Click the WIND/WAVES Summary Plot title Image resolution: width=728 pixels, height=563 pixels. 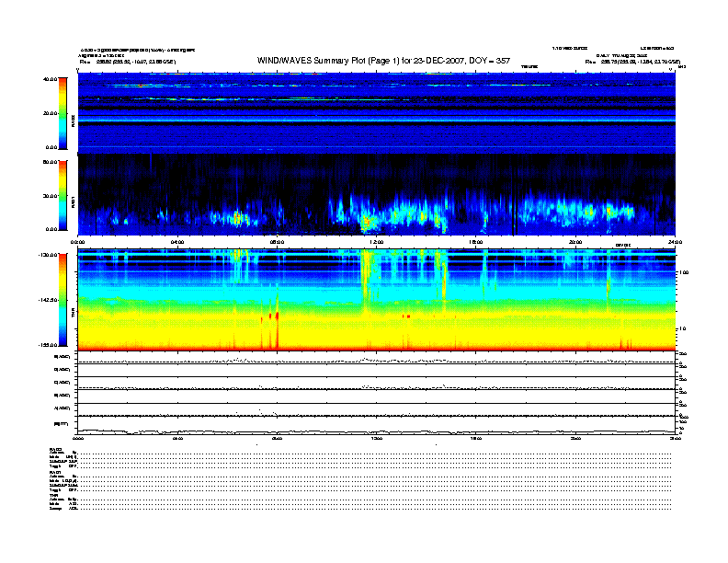pos(383,61)
